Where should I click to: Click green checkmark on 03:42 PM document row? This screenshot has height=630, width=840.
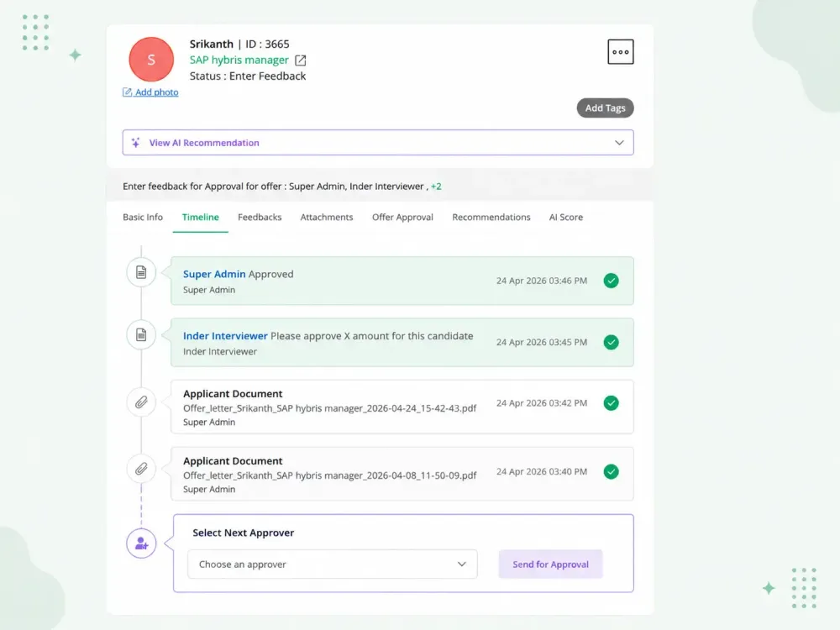click(x=611, y=403)
